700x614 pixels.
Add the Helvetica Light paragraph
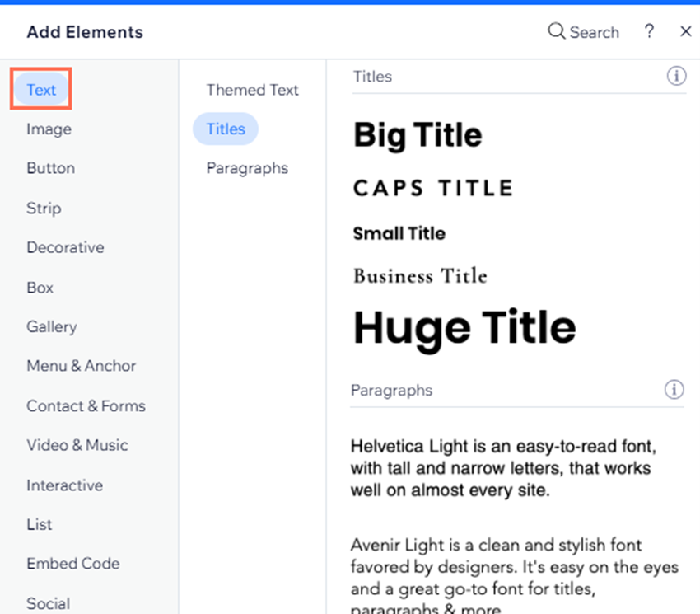503,468
